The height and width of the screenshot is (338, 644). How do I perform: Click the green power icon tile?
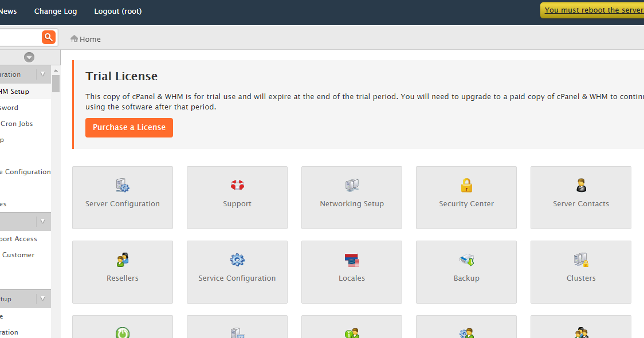[x=123, y=327]
